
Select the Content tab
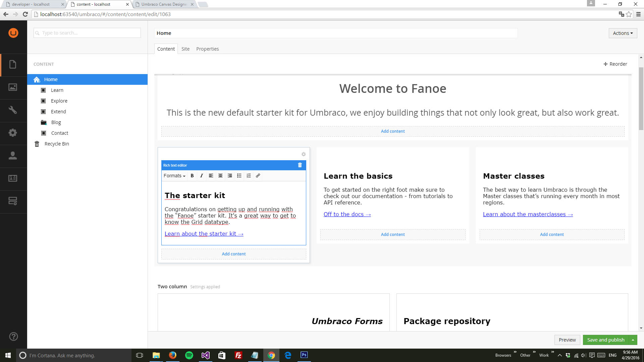[166, 49]
